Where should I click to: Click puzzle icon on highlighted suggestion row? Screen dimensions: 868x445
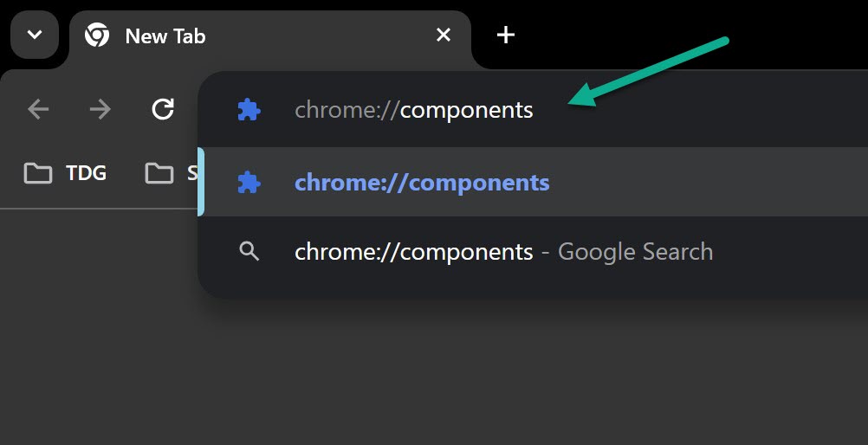click(x=249, y=182)
